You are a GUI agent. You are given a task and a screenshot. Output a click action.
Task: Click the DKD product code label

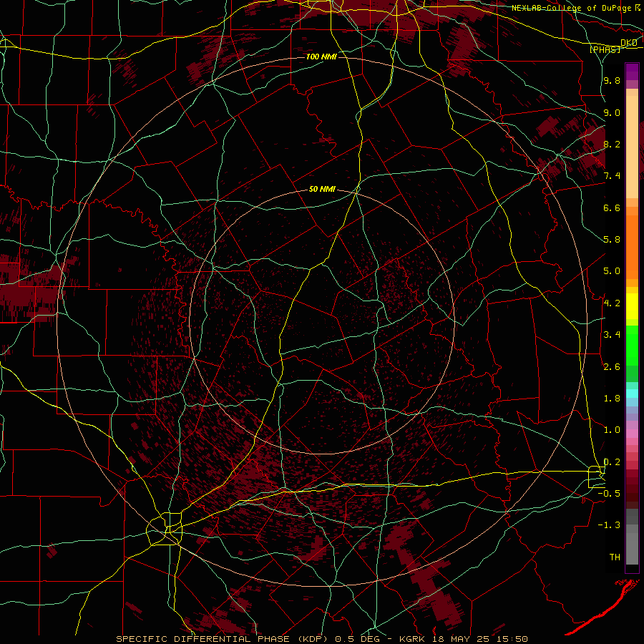pyautogui.click(x=629, y=43)
